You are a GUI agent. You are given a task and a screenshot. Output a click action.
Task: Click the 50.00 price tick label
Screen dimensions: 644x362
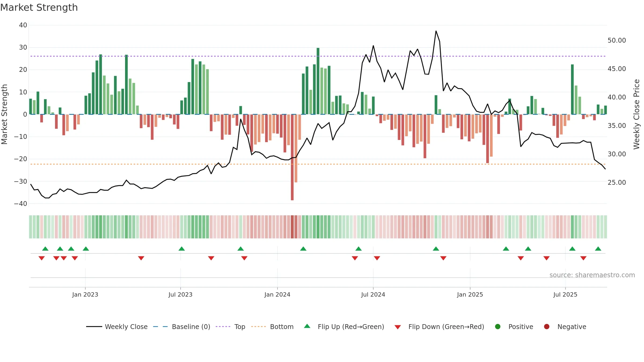click(x=617, y=40)
